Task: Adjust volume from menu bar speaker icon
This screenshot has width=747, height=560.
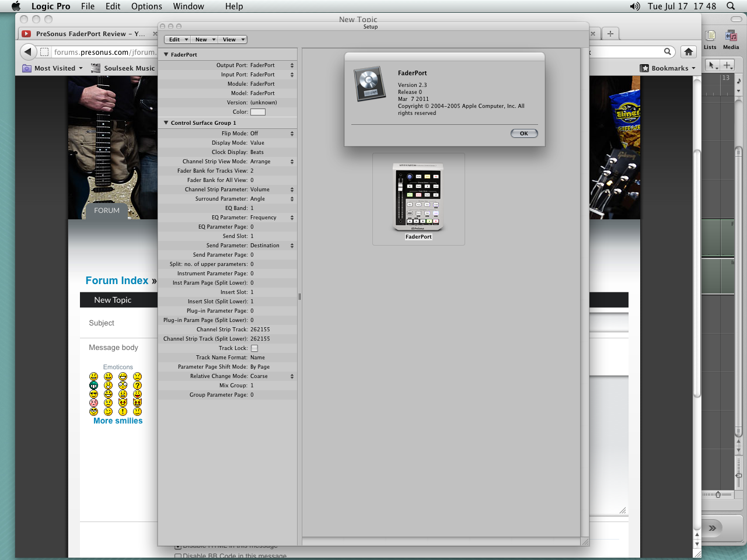Action: (x=635, y=6)
